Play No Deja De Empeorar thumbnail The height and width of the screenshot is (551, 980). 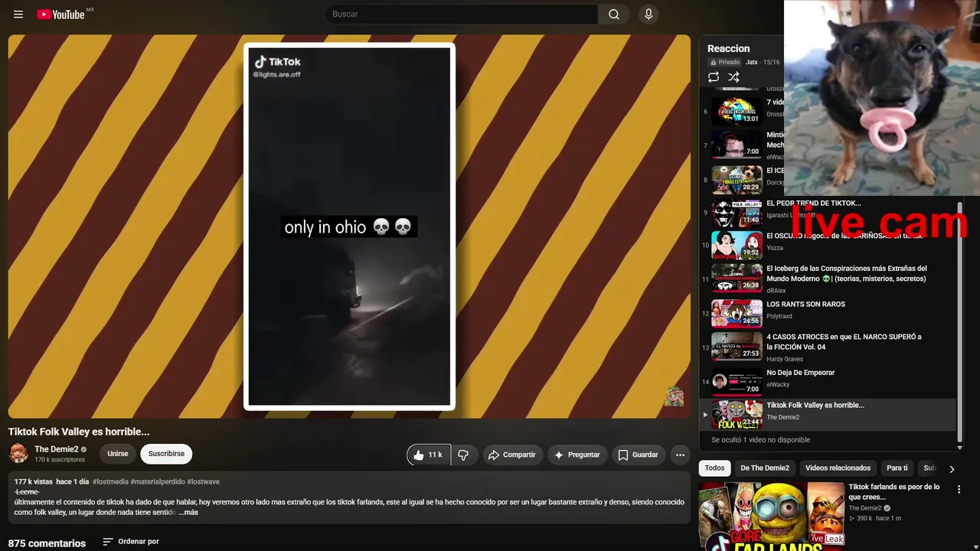tap(737, 382)
